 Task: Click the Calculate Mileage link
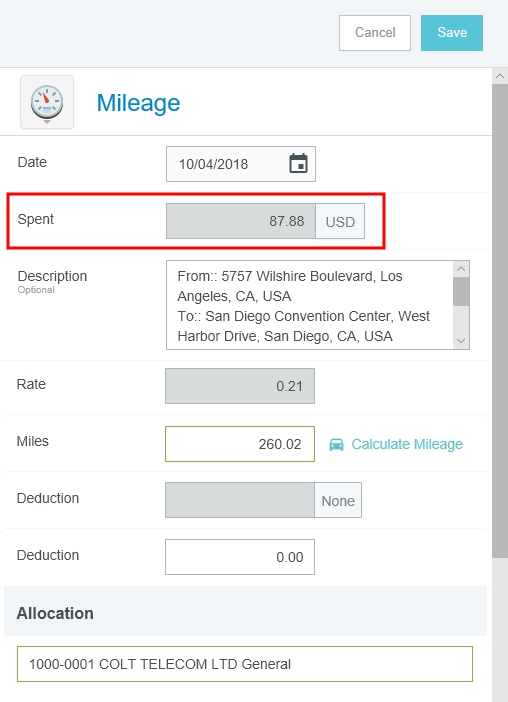pos(407,444)
